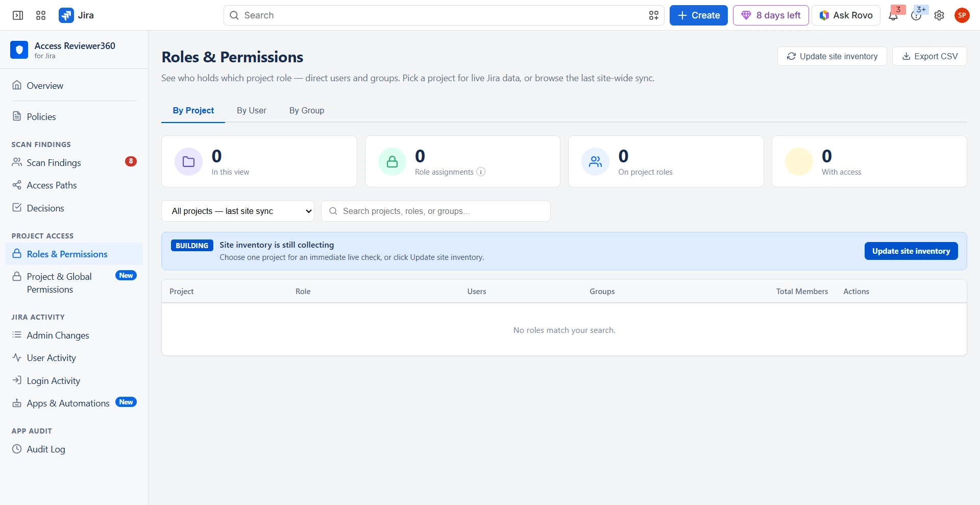Open the notifications bell icon

[x=893, y=15]
